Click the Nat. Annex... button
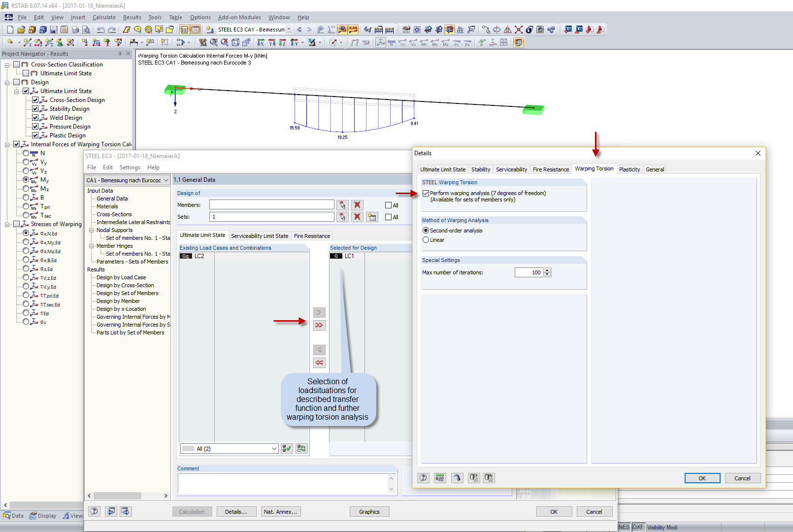Image resolution: width=793 pixels, height=532 pixels. 281,512
